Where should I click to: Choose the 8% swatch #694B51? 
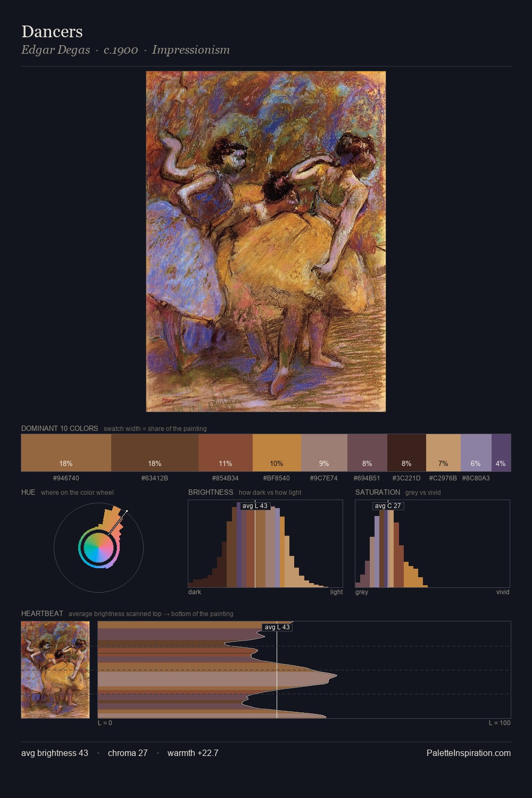click(367, 453)
